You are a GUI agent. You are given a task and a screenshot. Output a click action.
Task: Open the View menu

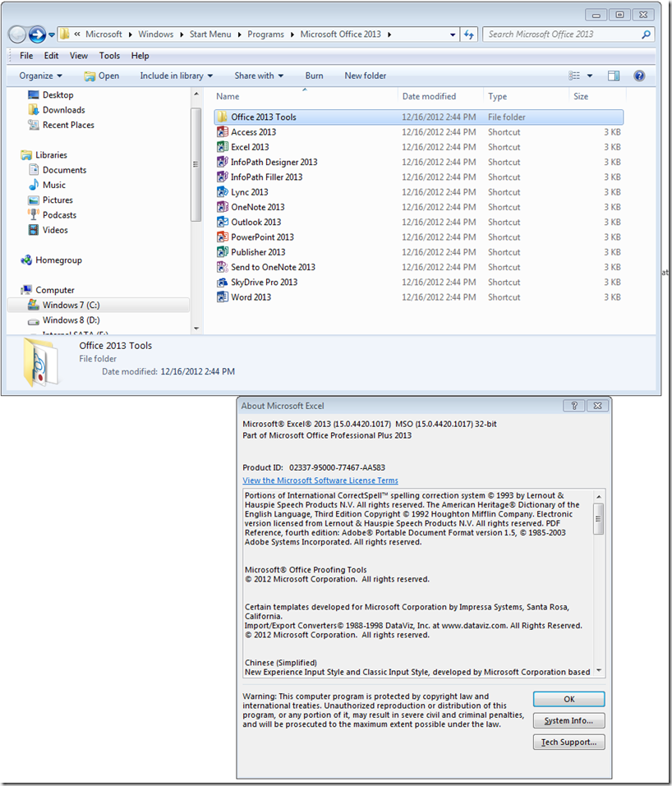[79, 56]
